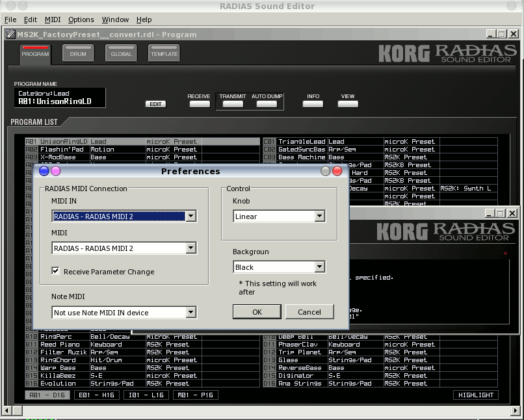Expand the Note MIDI IN device dropdown
524x420 pixels.
(x=191, y=313)
